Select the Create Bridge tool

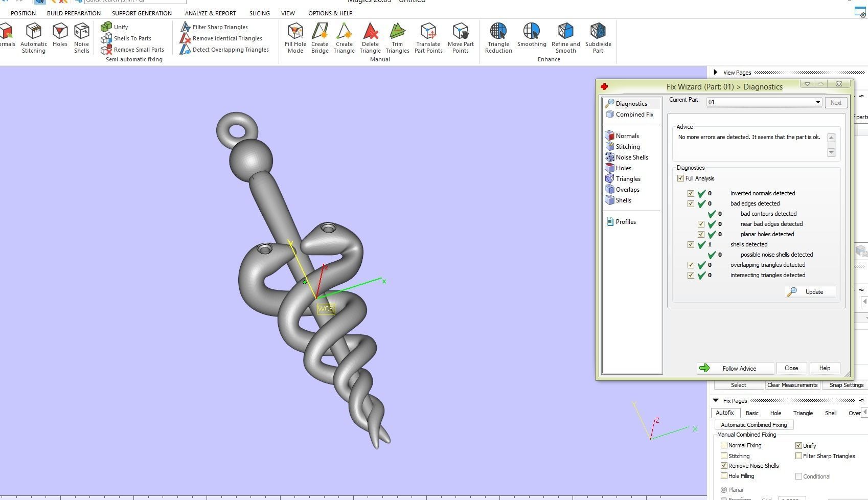(320, 38)
